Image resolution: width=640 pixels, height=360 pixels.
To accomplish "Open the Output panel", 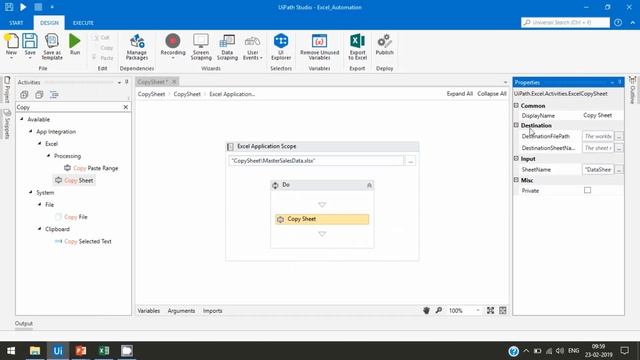I will coord(24,323).
